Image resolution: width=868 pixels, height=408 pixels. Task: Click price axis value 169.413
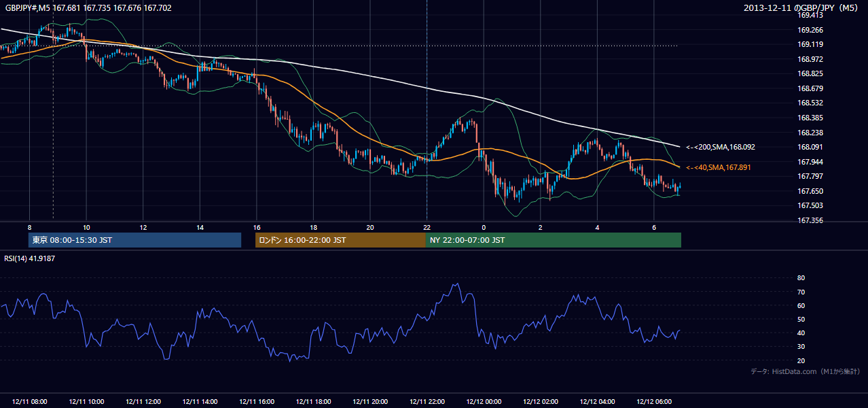pyautogui.click(x=810, y=15)
